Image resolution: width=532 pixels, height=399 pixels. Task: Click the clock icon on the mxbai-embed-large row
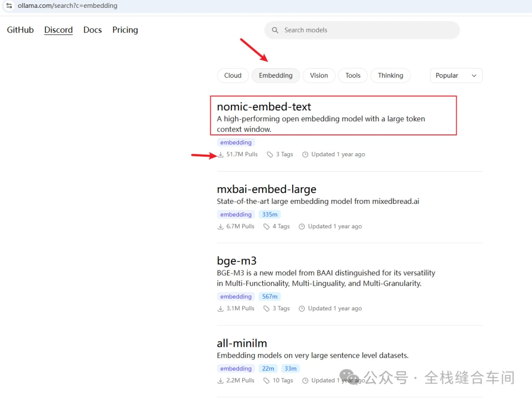(301, 226)
